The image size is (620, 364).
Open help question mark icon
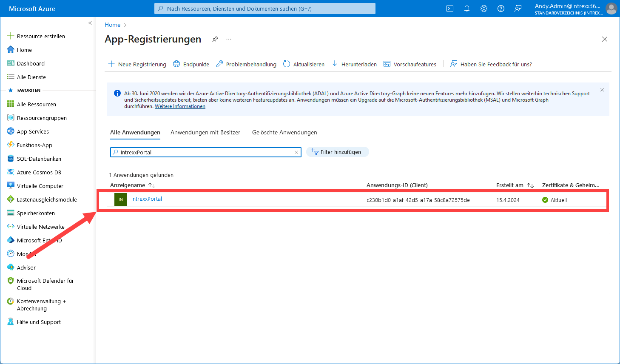(501, 9)
